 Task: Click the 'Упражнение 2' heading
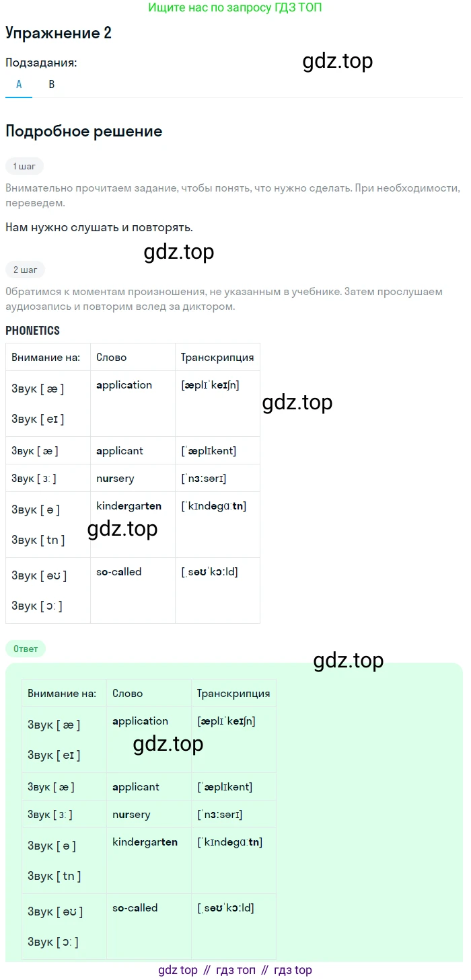pyautogui.click(x=59, y=34)
